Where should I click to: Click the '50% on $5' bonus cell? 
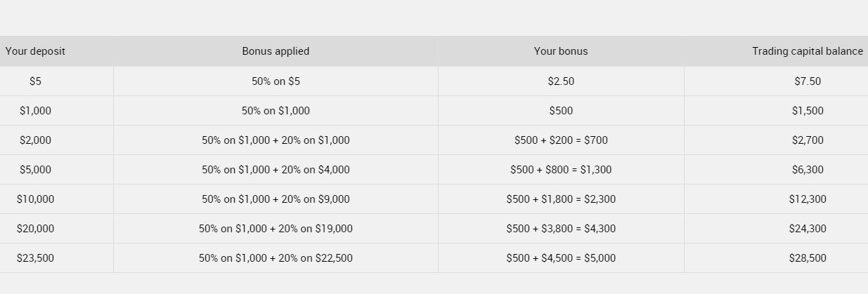[276, 81]
